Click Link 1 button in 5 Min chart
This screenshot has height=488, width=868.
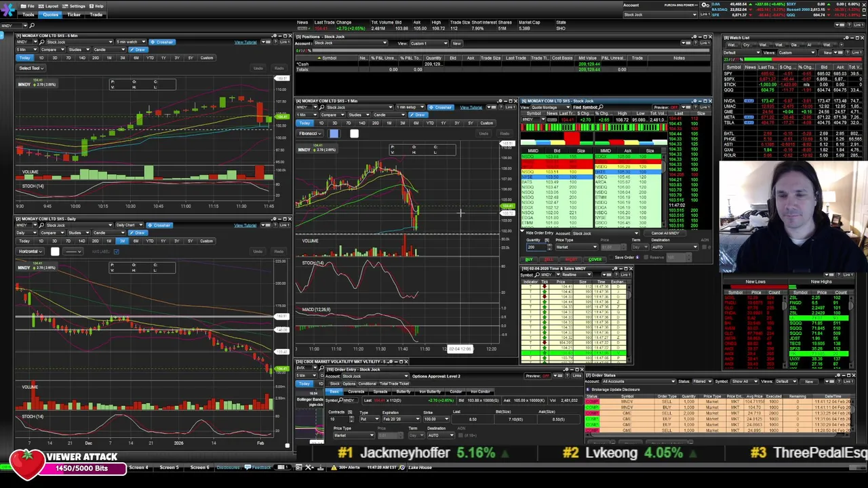pos(285,42)
